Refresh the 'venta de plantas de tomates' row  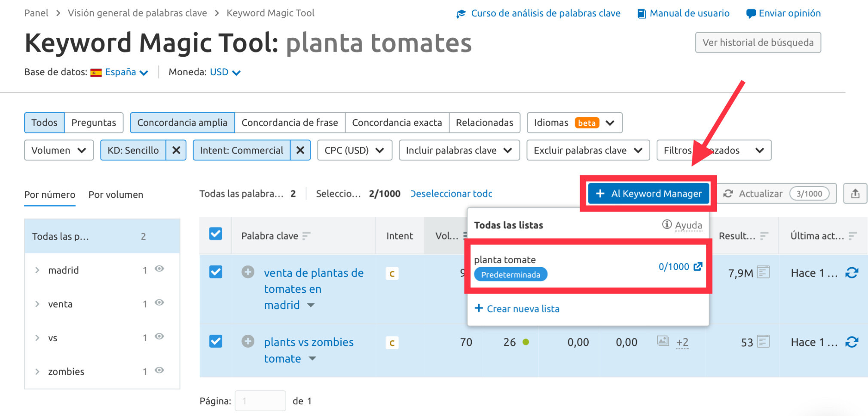[x=852, y=273]
